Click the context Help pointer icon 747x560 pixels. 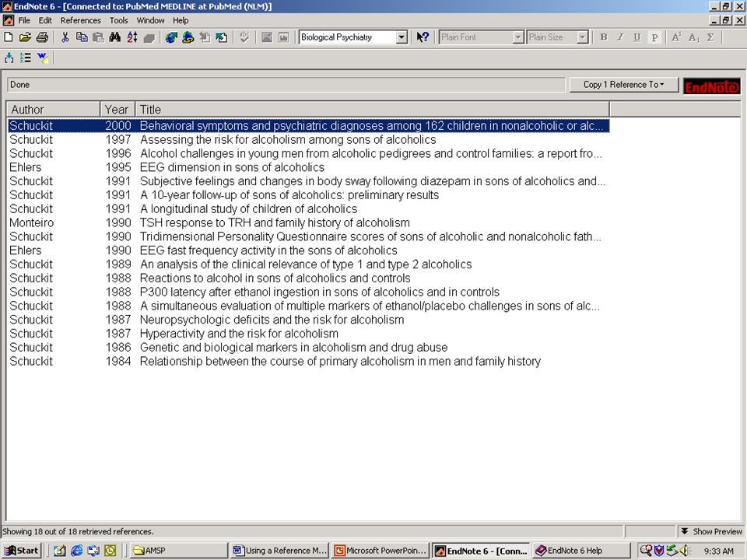pyautogui.click(x=423, y=37)
